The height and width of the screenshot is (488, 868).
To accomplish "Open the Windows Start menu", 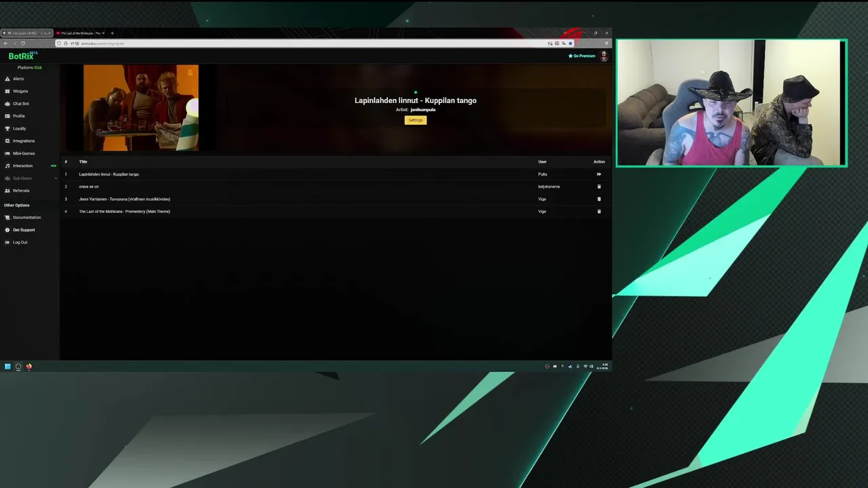I will pyautogui.click(x=7, y=367).
